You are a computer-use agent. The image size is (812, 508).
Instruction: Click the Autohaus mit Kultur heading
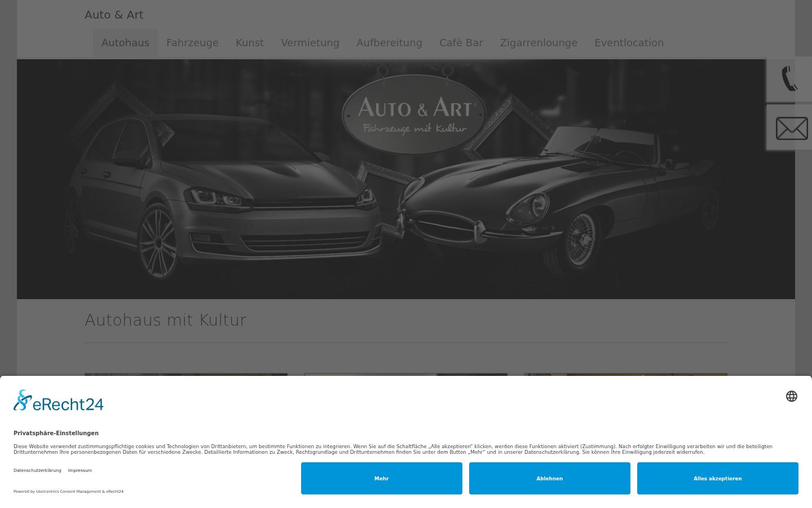click(x=166, y=320)
